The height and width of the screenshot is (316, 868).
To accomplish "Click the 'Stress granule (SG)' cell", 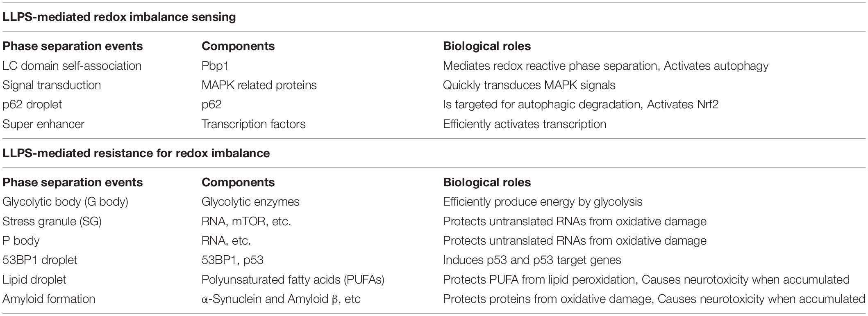I will pyautogui.click(x=52, y=222).
